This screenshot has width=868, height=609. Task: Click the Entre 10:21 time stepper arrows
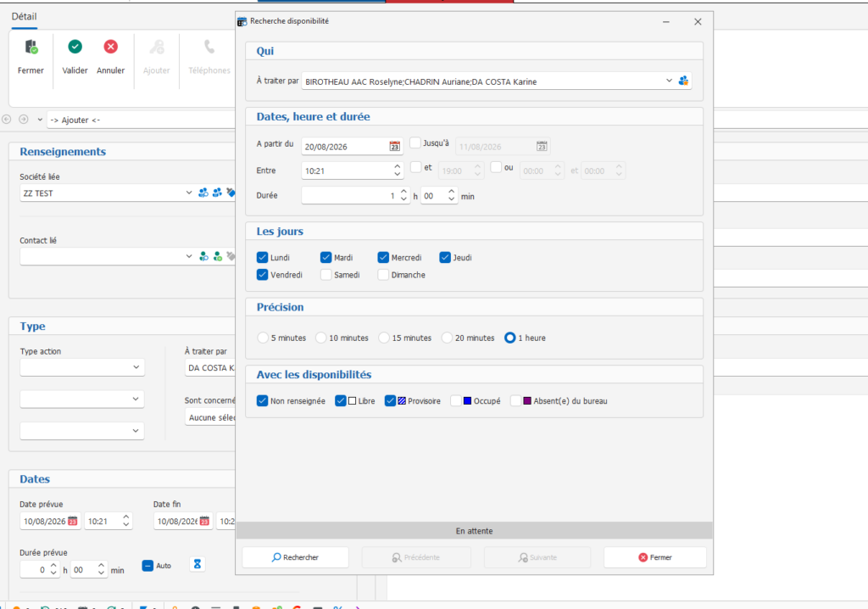(397, 170)
